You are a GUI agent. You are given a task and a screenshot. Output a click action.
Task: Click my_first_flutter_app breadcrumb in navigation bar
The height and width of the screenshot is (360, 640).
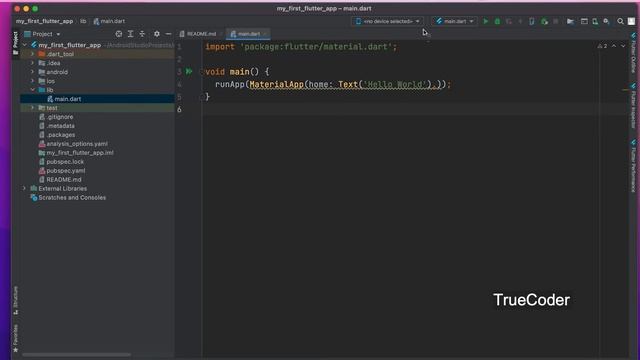tap(44, 21)
